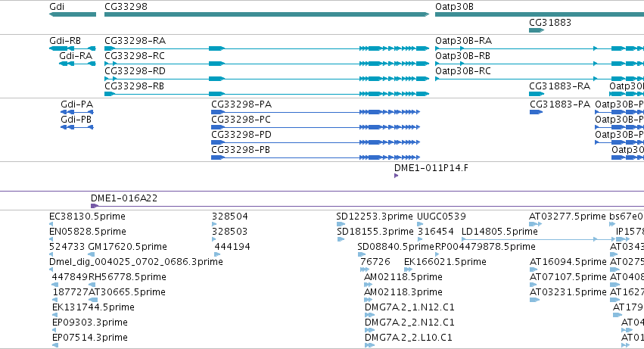The image size is (644, 349).
Task: Select the CG33298-RD transcript label
Action: (135, 71)
